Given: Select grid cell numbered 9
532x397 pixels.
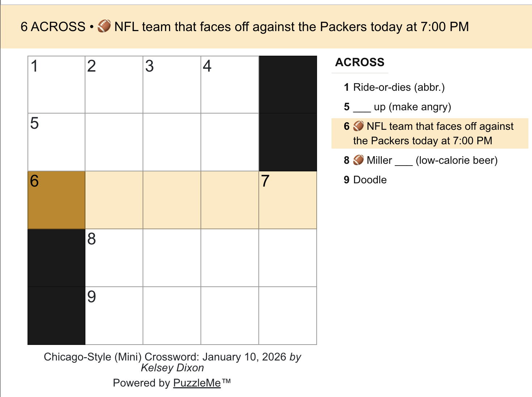Looking at the screenshot, I should pos(114,316).
